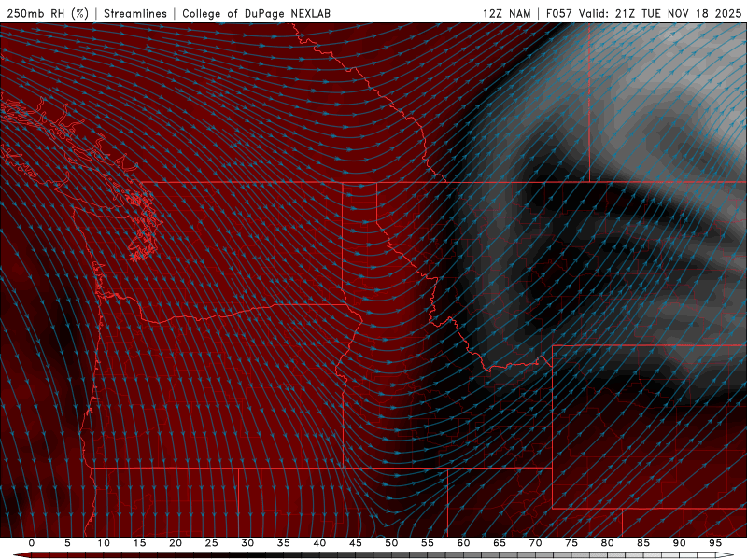Click the color scale label "5"

click(67, 543)
